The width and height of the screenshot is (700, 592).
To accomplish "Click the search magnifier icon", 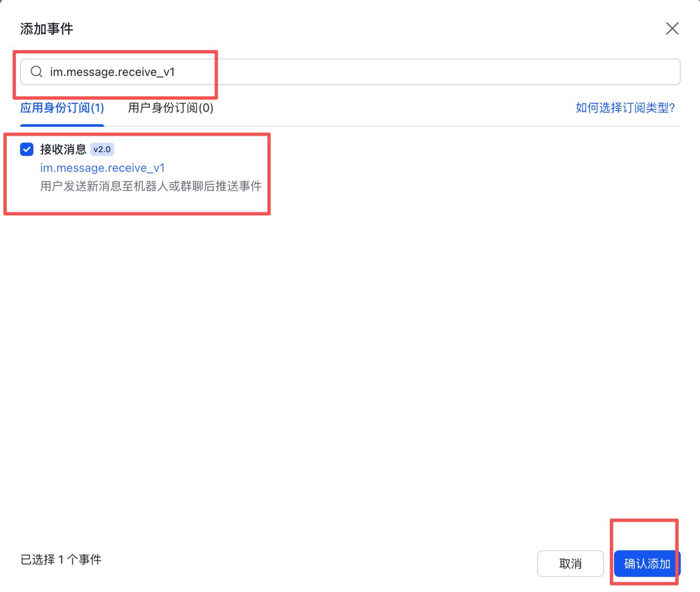I will coord(36,71).
